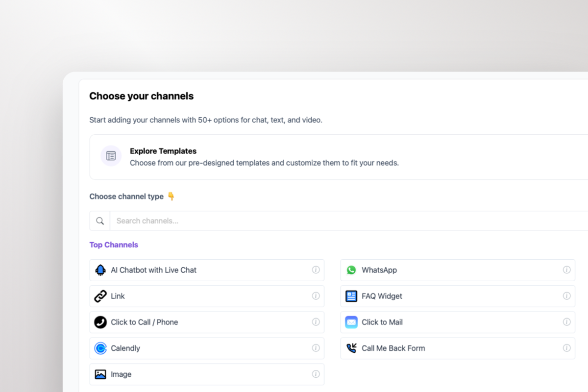588x392 pixels.
Task: Open info tooltip for Calendly
Action: tap(316, 348)
